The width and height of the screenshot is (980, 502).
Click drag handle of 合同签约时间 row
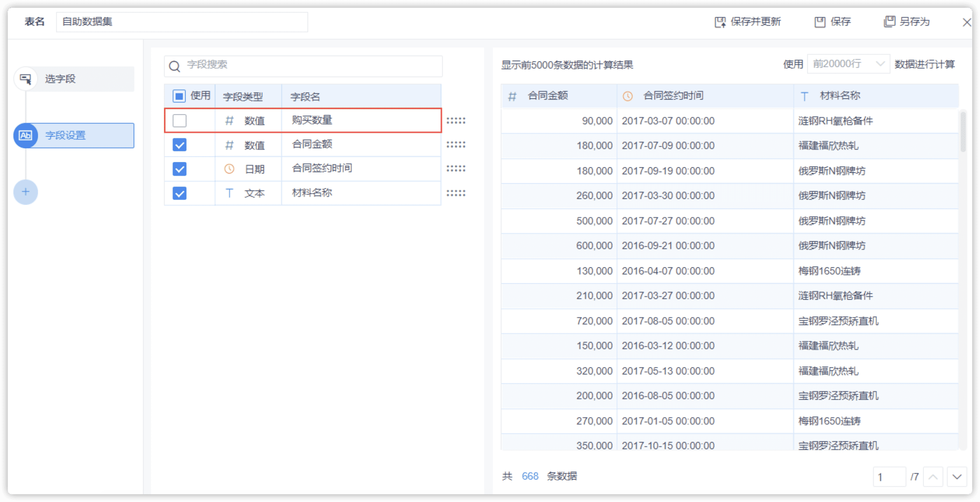(456, 169)
